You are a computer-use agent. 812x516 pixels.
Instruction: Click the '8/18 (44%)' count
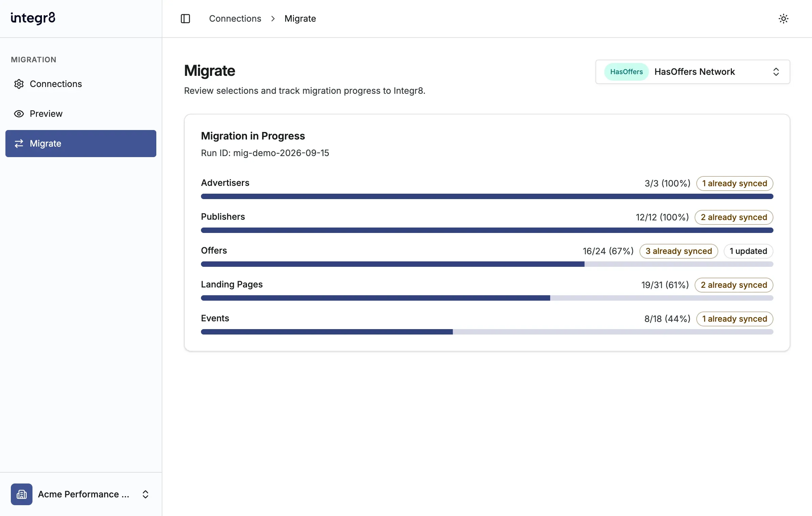pos(668,319)
